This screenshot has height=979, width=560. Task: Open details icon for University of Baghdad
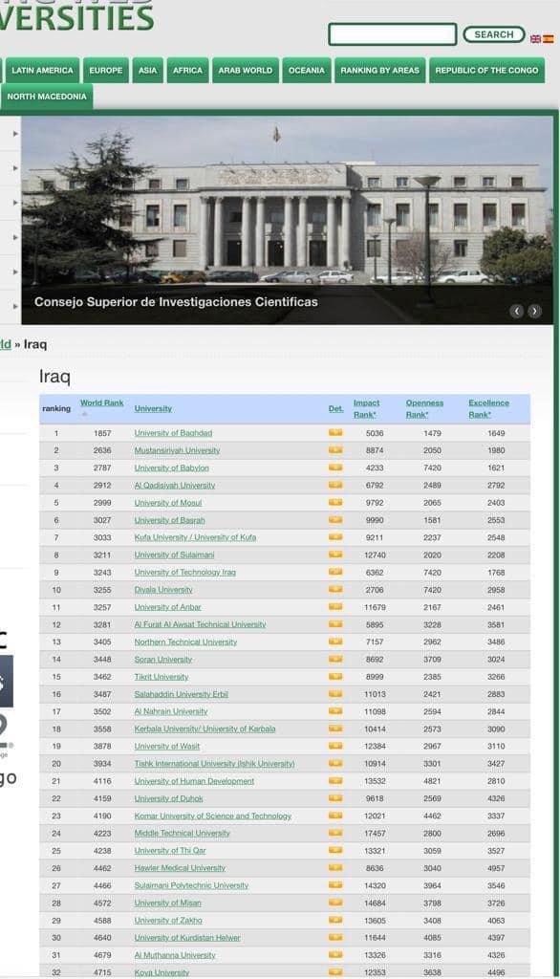pyautogui.click(x=335, y=432)
